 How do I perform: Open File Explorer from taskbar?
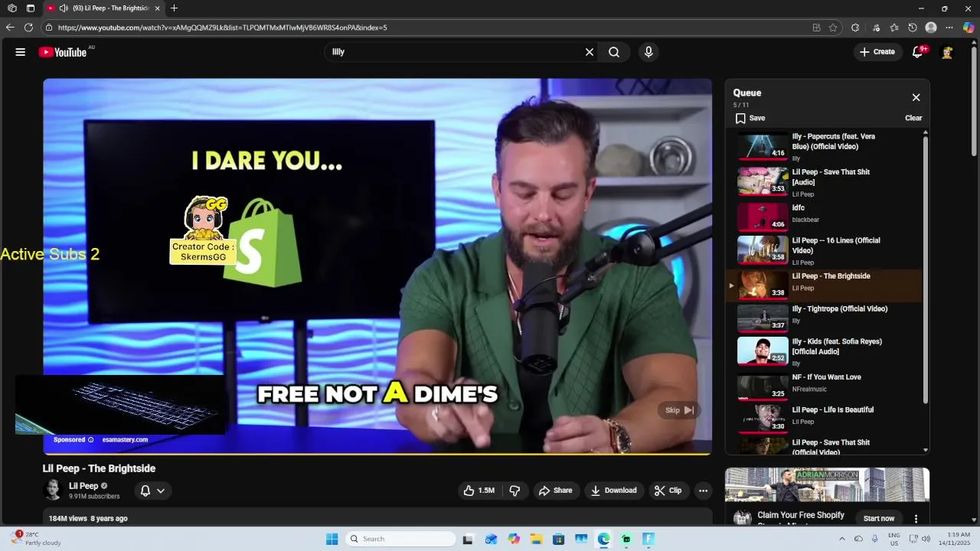[x=536, y=539]
